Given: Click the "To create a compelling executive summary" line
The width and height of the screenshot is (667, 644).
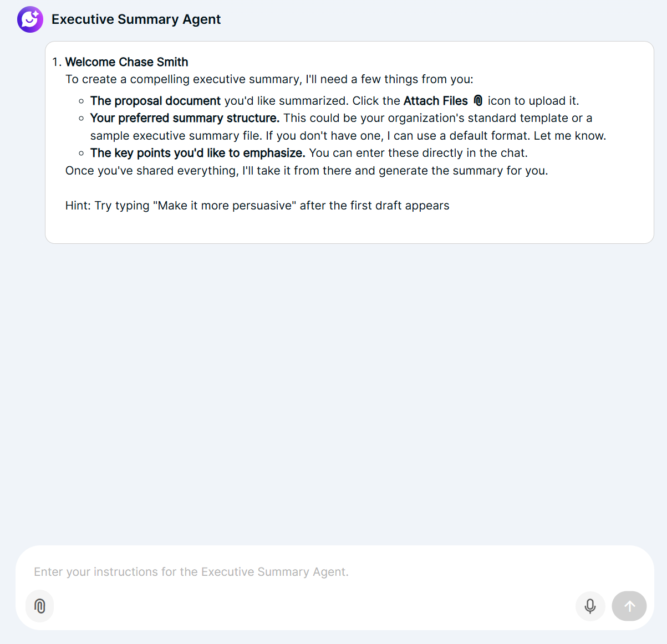Looking at the screenshot, I should point(269,79).
